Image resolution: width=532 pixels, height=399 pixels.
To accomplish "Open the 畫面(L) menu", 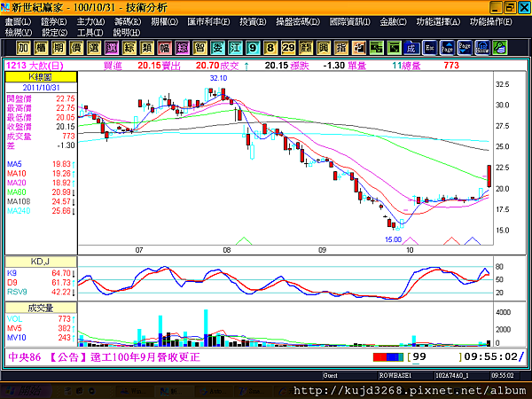I will coord(18,22).
